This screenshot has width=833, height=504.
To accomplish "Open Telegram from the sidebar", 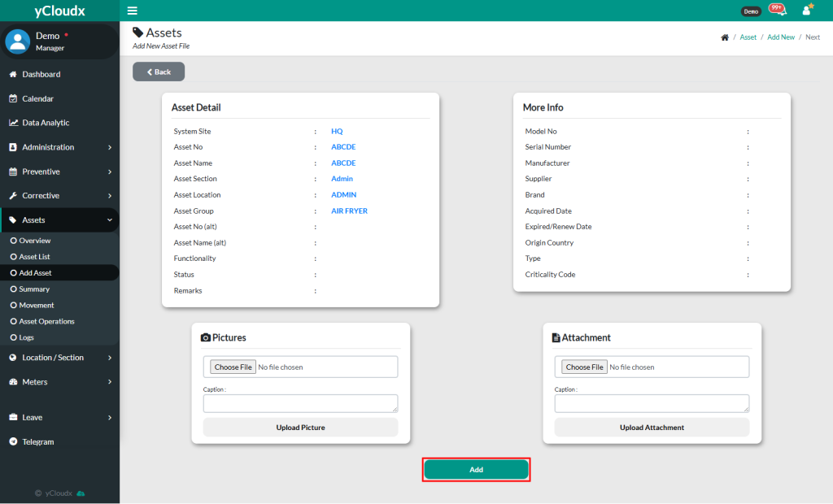I will tap(37, 441).
